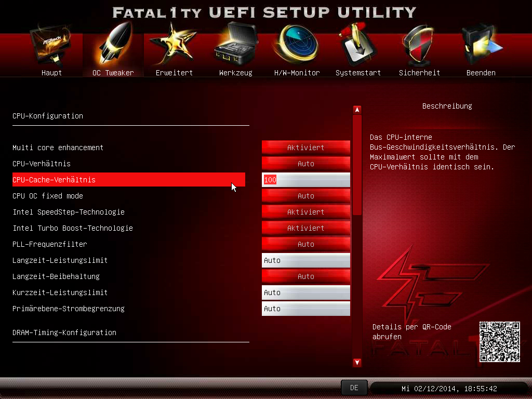
Task: Select the Primärebene-Strombegrenzung label
Action: point(69,309)
